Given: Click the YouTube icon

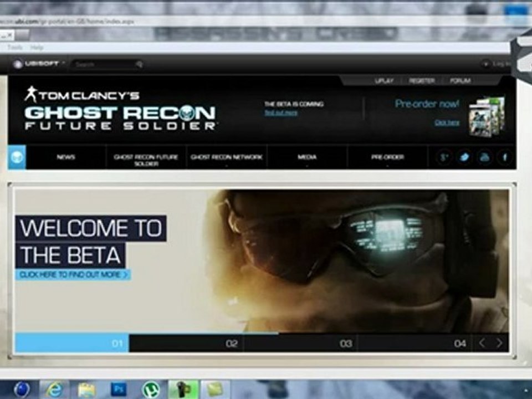Looking at the screenshot, I should coord(484,157).
